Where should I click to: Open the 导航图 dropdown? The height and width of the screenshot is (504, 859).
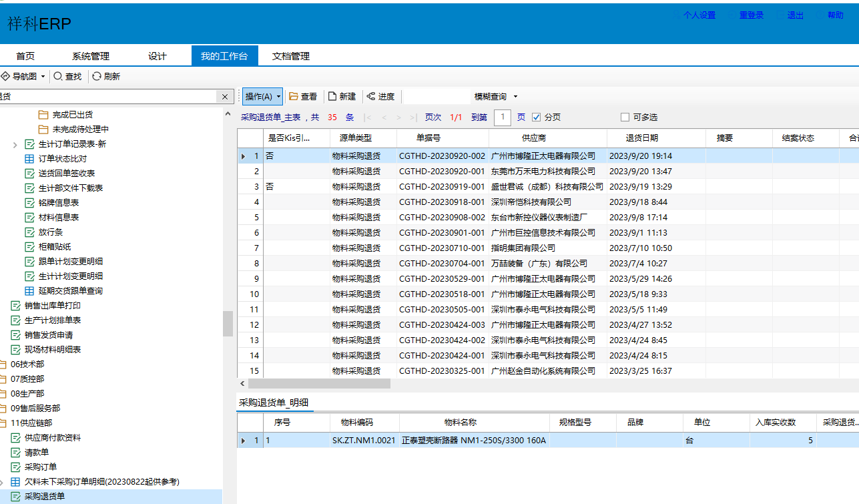24,77
